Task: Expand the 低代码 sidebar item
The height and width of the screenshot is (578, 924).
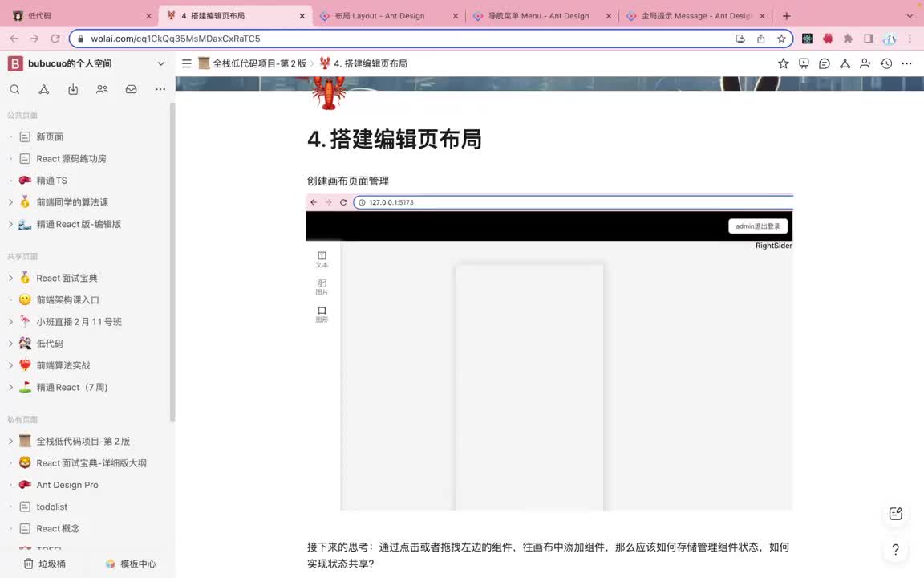Action: (10, 344)
